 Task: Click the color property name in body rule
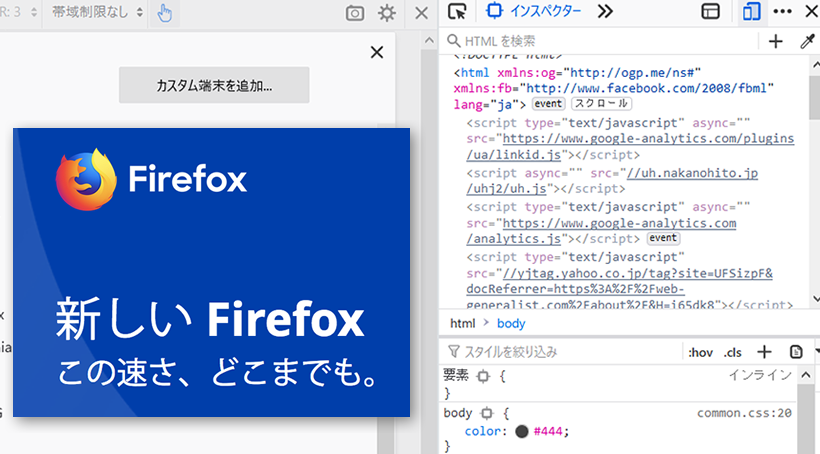[484, 431]
